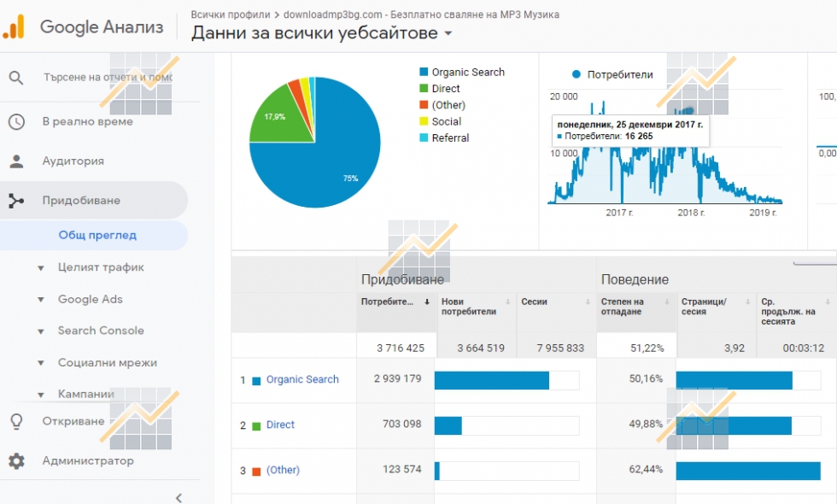Sort by the arrow in Степен на отпадане column

pos(667,302)
